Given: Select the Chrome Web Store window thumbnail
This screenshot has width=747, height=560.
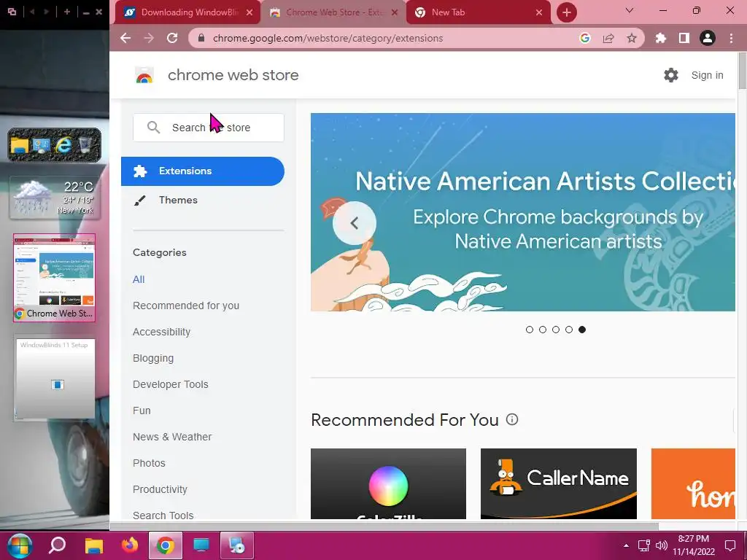Looking at the screenshot, I should tap(54, 278).
